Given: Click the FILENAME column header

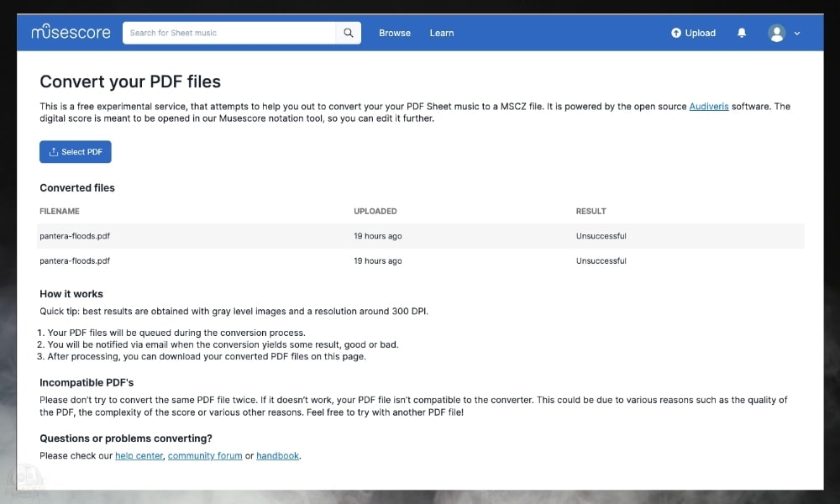Looking at the screenshot, I should click(60, 211).
